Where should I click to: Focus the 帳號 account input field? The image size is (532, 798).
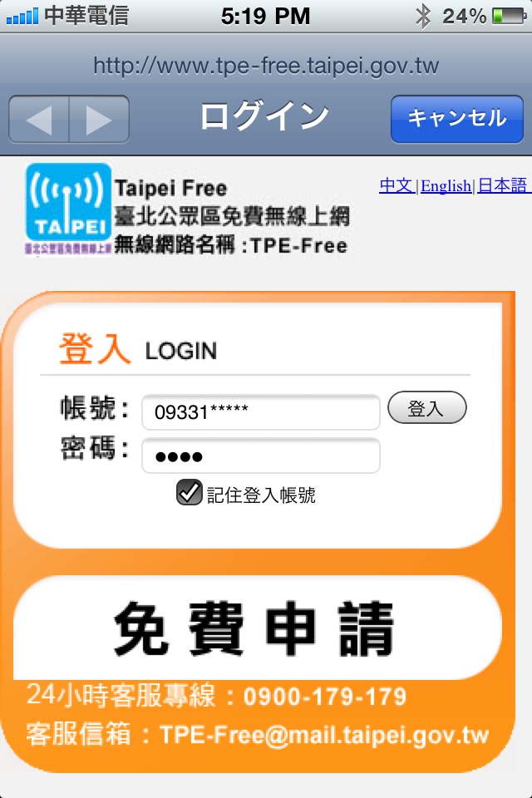pos(261,411)
